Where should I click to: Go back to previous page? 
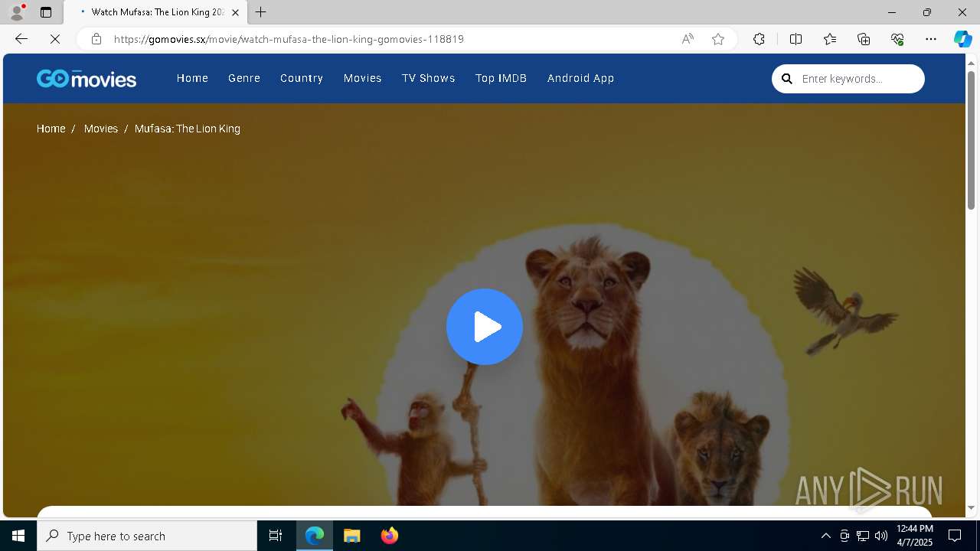pos(21,39)
